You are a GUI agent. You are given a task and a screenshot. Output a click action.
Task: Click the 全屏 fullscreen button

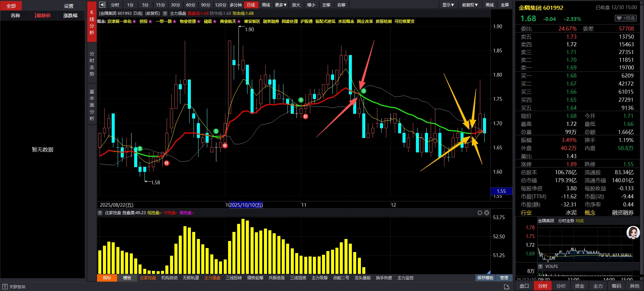[505, 5]
